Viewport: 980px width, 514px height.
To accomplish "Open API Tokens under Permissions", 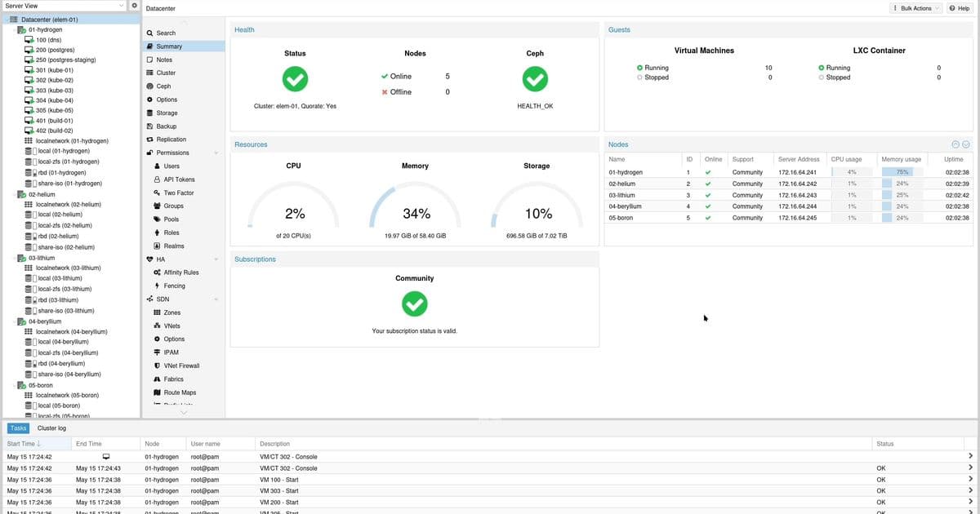I will tap(179, 179).
